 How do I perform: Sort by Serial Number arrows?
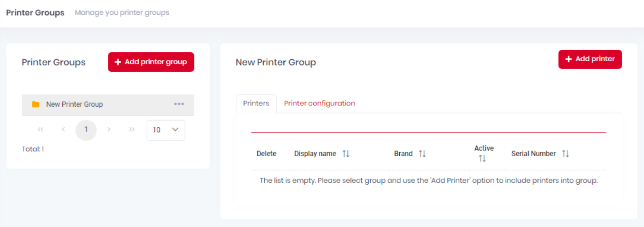point(566,153)
